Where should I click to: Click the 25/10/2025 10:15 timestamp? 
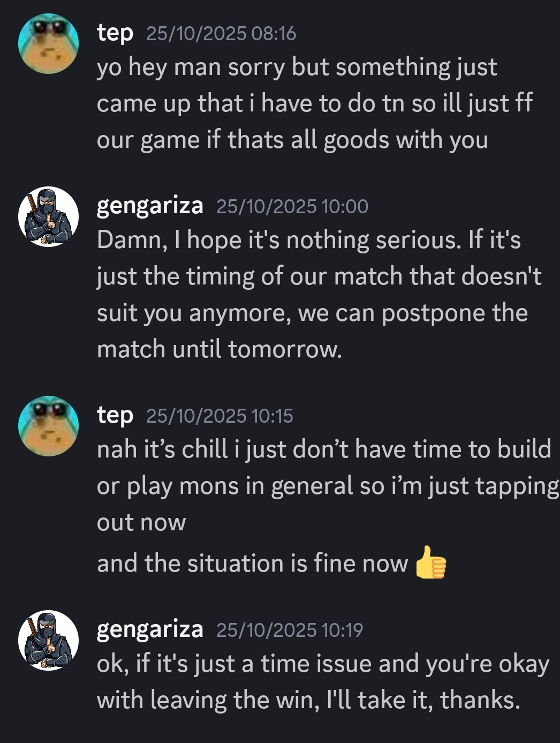pyautogui.click(x=220, y=416)
